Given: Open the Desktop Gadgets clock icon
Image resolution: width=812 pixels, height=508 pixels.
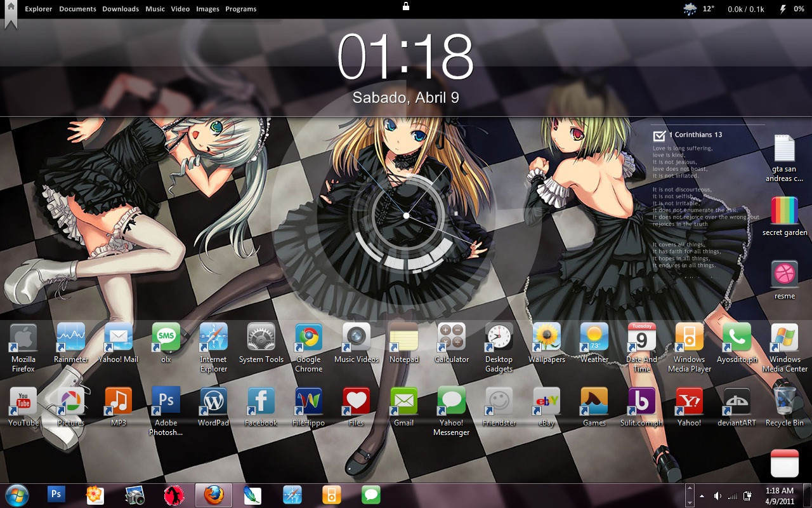Looking at the screenshot, I should pos(499,337).
